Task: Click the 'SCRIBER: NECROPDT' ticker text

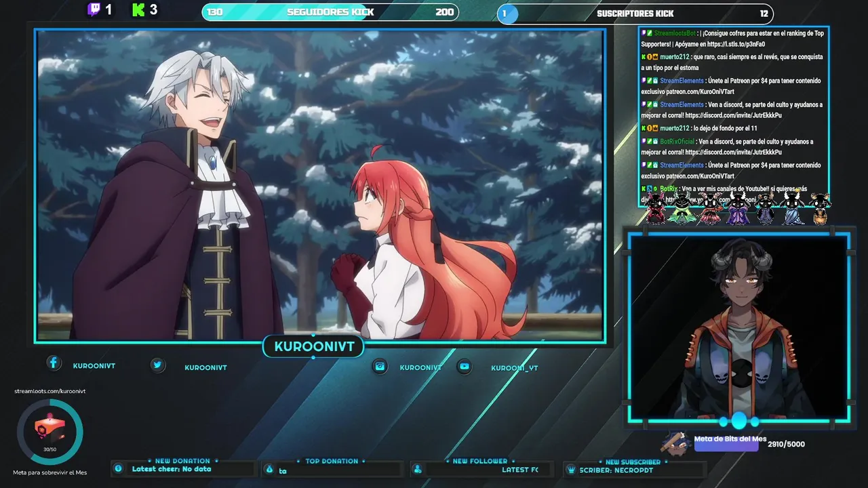Action: (616, 470)
